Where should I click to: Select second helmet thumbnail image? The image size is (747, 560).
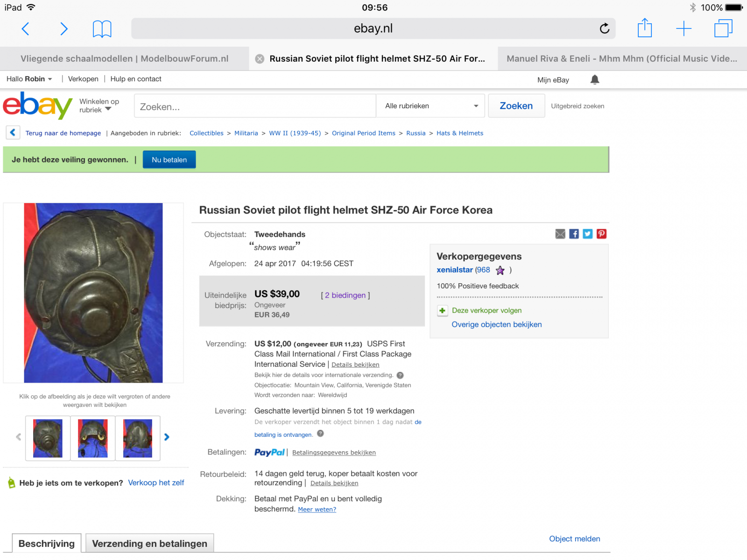tap(93, 438)
